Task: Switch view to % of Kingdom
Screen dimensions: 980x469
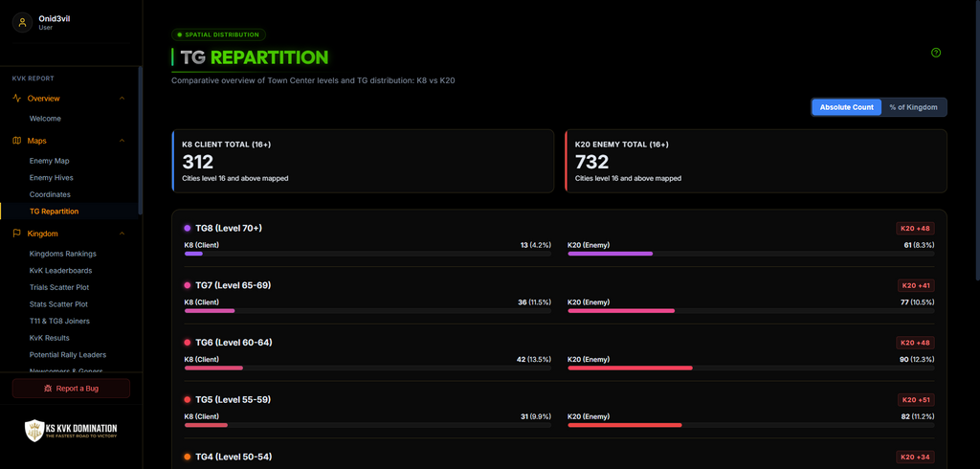Action: [x=913, y=107]
